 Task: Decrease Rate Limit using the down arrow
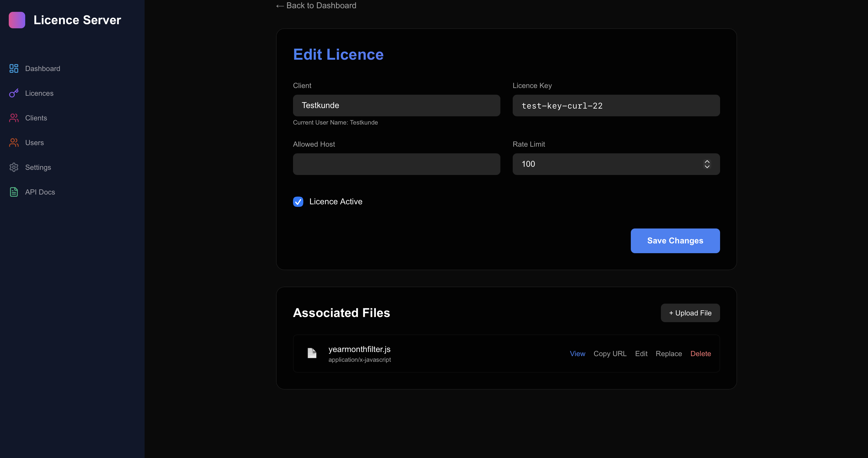pos(707,167)
